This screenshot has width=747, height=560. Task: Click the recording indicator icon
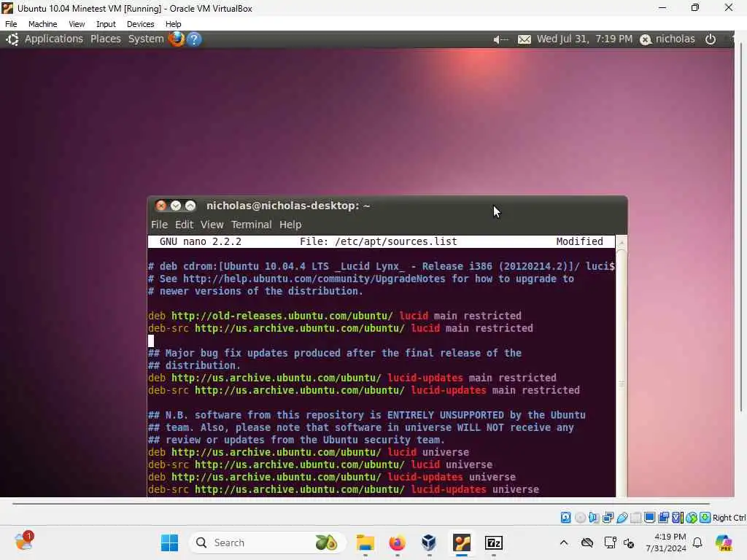(x=663, y=518)
